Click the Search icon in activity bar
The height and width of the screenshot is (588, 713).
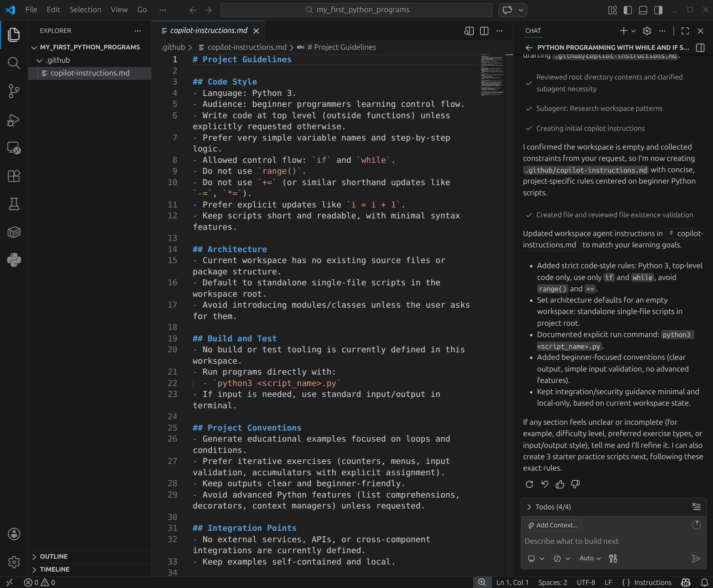(x=14, y=63)
